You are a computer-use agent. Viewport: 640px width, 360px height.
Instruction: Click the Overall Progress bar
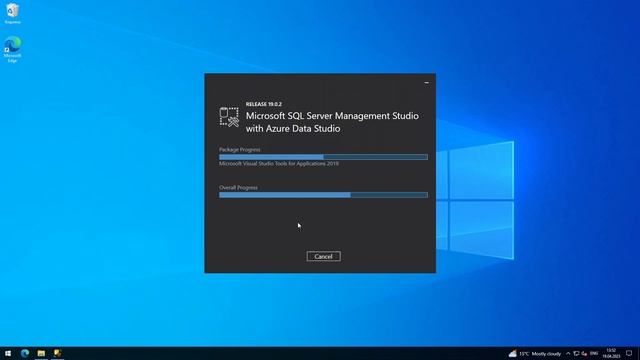point(323,195)
